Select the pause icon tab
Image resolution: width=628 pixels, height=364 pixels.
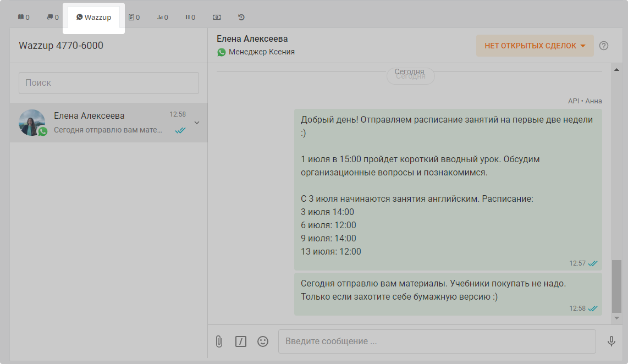point(190,17)
